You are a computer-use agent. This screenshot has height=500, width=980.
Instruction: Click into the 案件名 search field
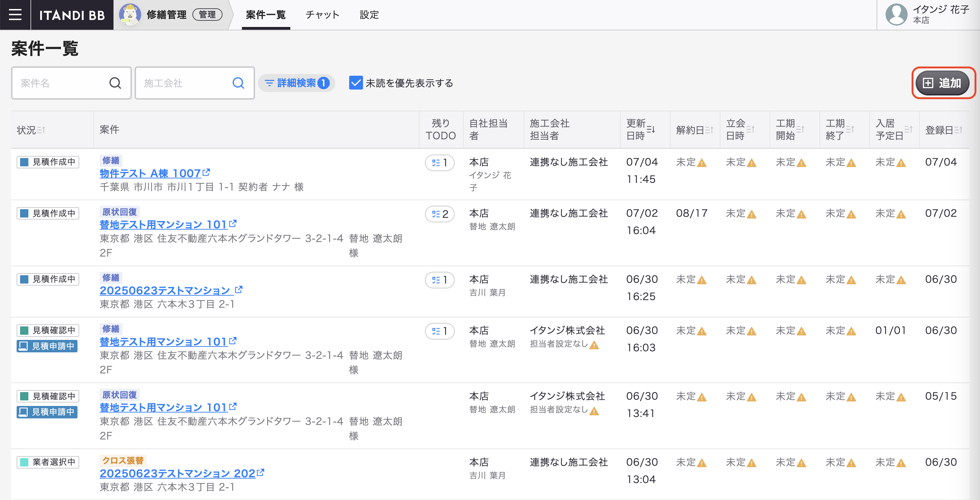tap(61, 83)
